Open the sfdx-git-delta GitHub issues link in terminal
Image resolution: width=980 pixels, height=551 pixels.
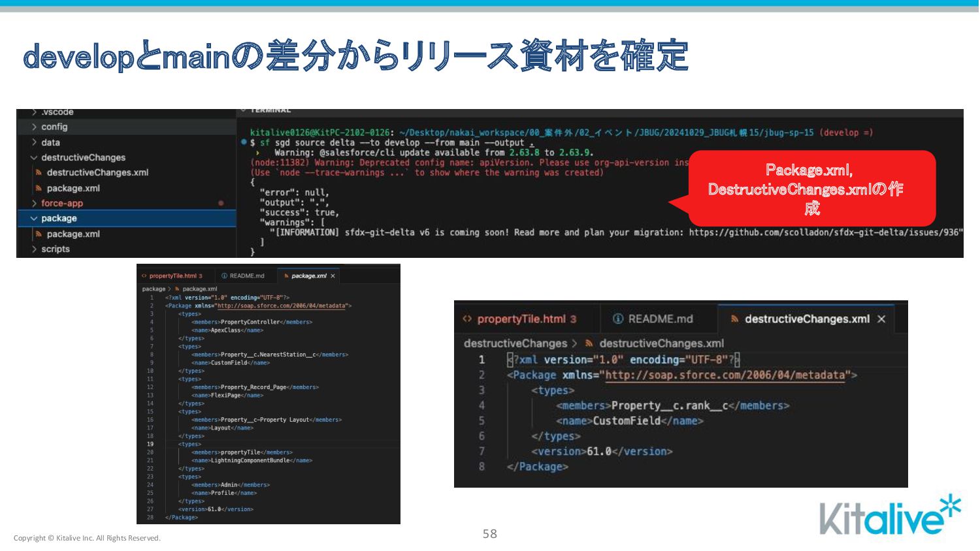click(x=825, y=232)
